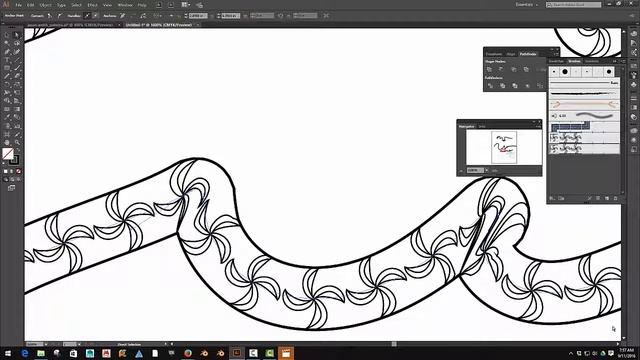Screen dimensions: 640x360
Task: Toggle hide handles for selected anchors
Action: point(95,16)
